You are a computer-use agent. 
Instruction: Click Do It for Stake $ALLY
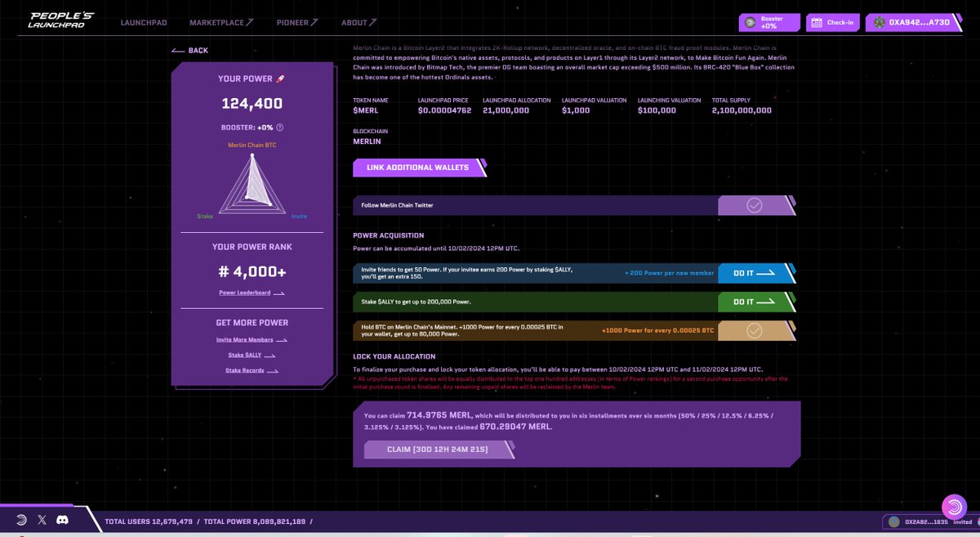[x=755, y=302]
